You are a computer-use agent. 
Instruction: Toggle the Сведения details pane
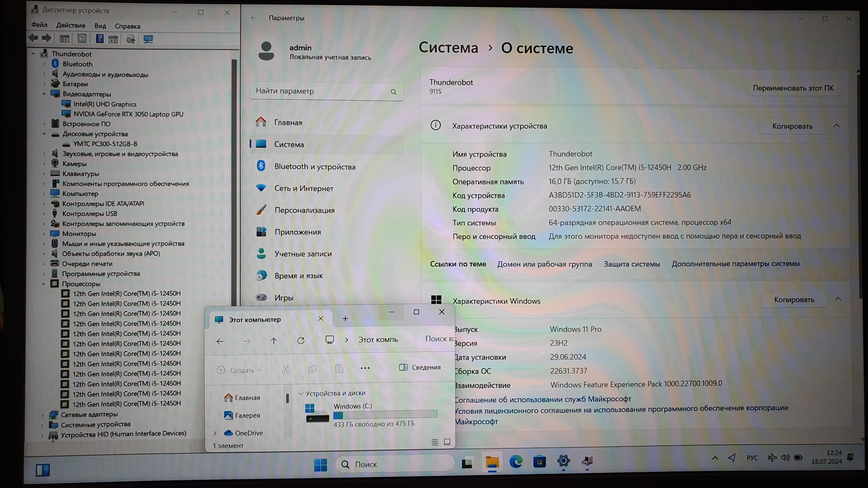coord(420,367)
